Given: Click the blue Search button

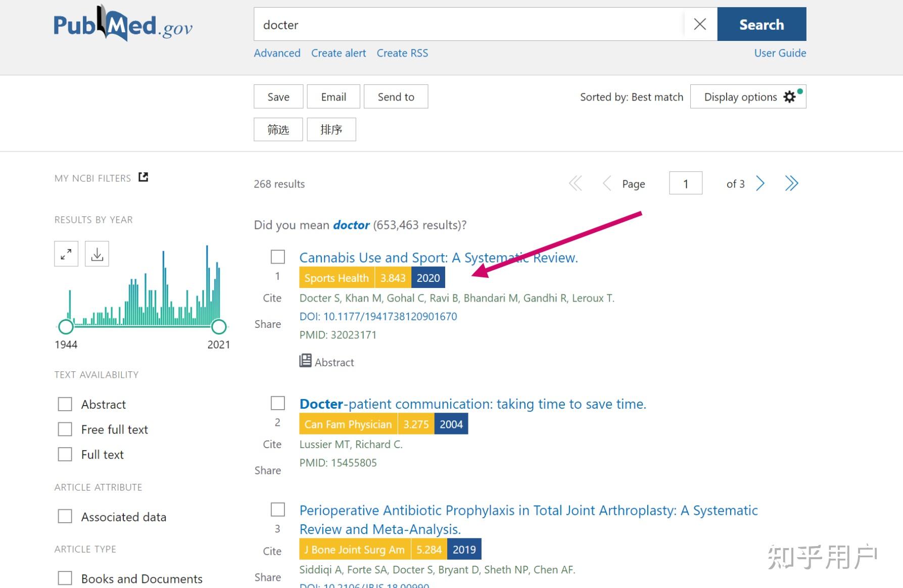Looking at the screenshot, I should click(761, 24).
